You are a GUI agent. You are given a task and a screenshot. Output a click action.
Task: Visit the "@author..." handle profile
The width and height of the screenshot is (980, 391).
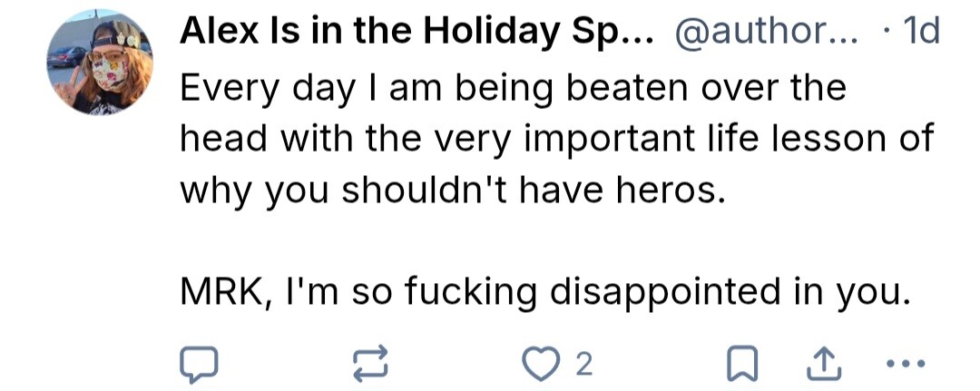pyautogui.click(x=763, y=33)
